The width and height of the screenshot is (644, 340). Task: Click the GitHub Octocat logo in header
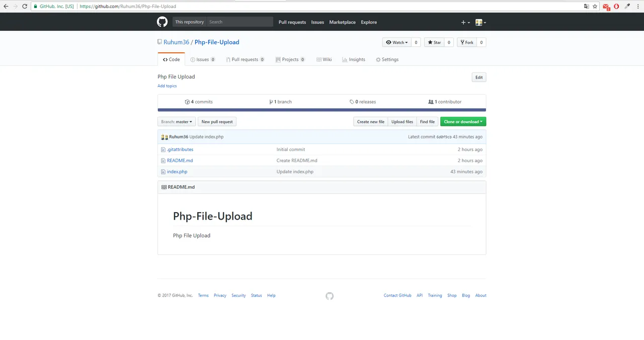click(162, 22)
